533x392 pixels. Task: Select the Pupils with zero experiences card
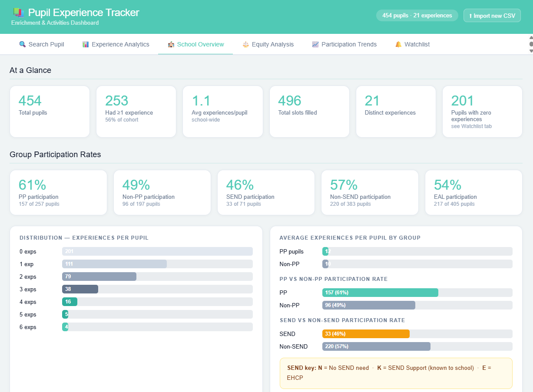pyautogui.click(x=482, y=112)
